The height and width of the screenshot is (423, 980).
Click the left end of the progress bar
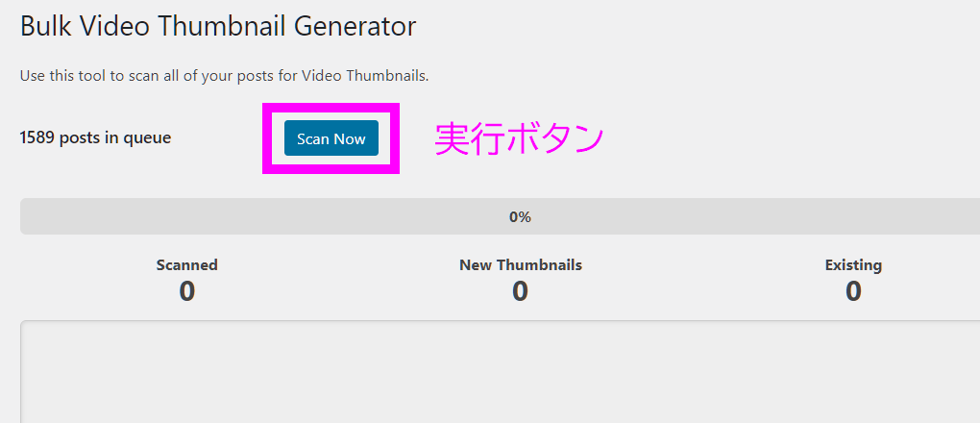click(x=38, y=217)
